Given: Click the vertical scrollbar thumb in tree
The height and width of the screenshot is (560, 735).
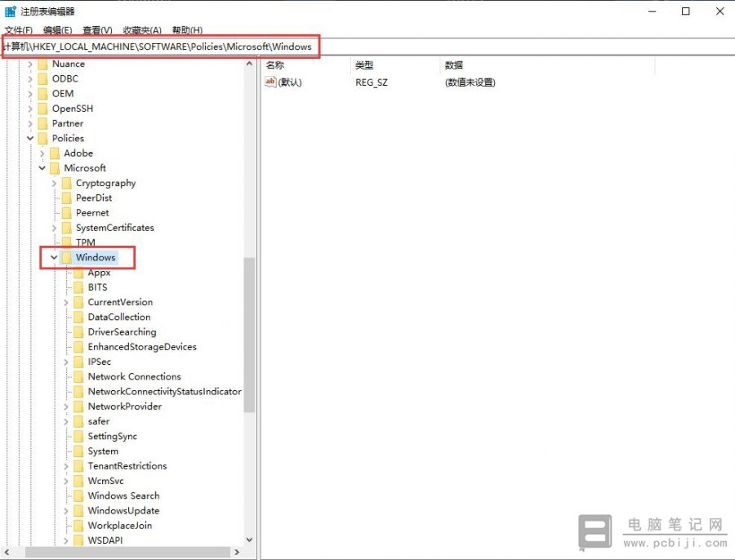Looking at the screenshot, I should [249, 335].
